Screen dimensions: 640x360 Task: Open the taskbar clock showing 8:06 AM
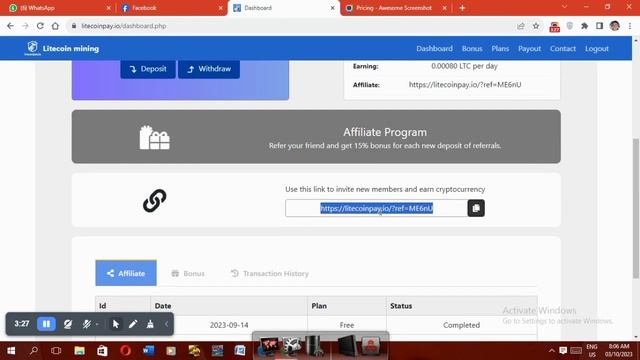tap(619, 351)
